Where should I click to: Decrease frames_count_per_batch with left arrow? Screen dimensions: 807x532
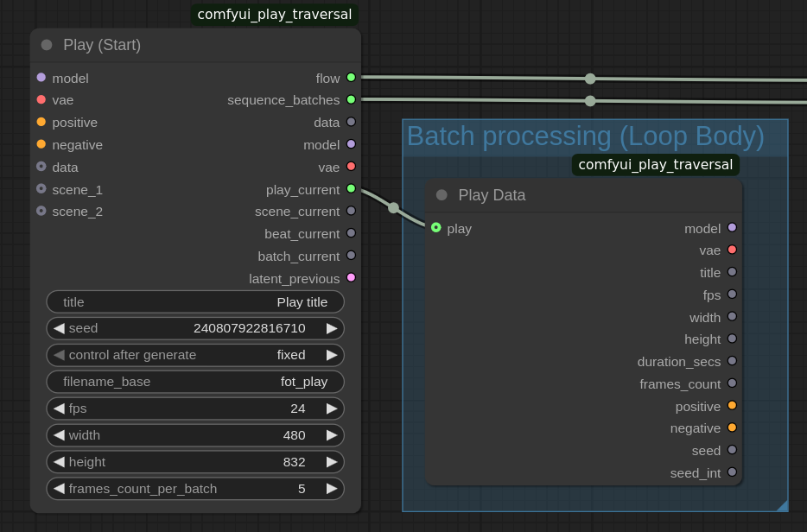point(60,489)
